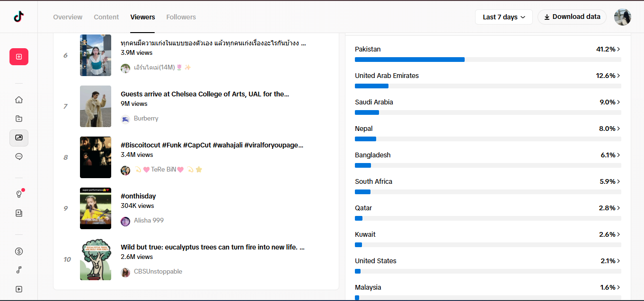
Task: Select the Analytics chart icon in sidebar
Action: pos(19,138)
